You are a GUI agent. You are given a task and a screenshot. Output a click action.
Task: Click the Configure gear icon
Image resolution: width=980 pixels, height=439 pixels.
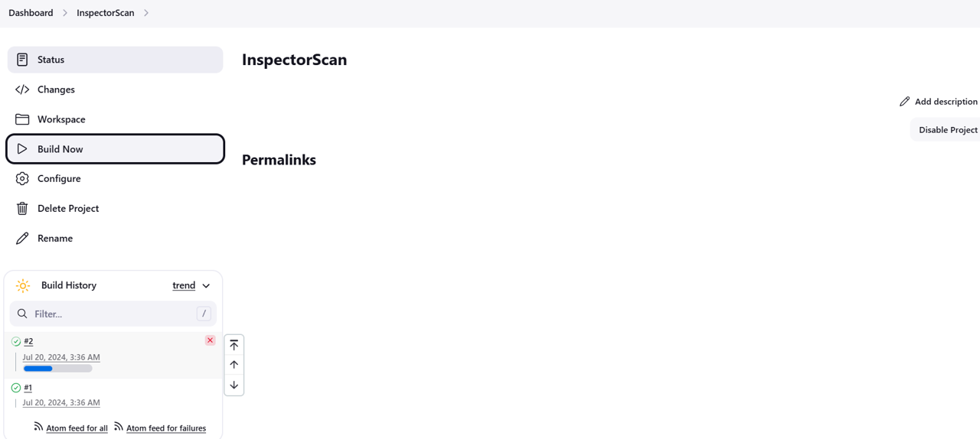coord(22,178)
